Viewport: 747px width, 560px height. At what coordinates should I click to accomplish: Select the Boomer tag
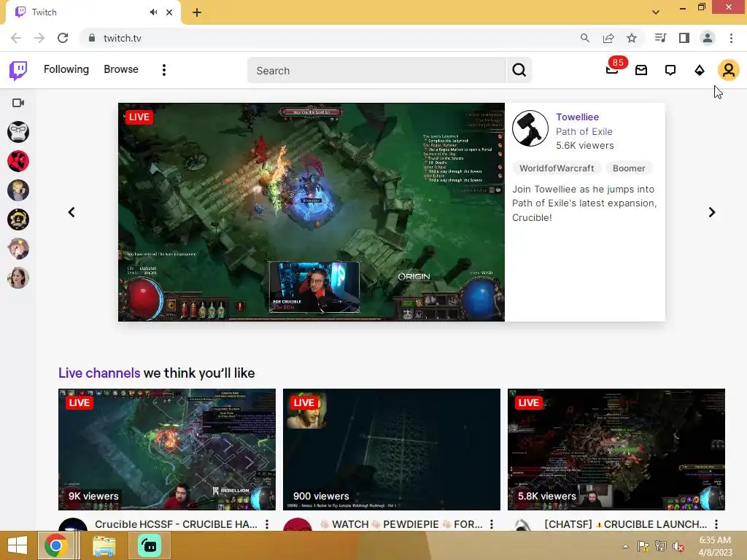629,168
